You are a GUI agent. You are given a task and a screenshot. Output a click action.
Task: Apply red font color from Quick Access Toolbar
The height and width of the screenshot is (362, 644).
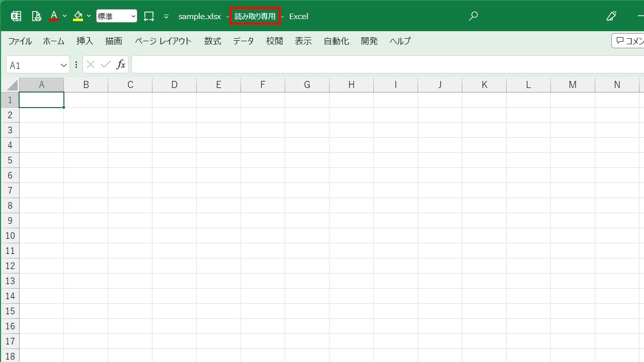tap(54, 16)
